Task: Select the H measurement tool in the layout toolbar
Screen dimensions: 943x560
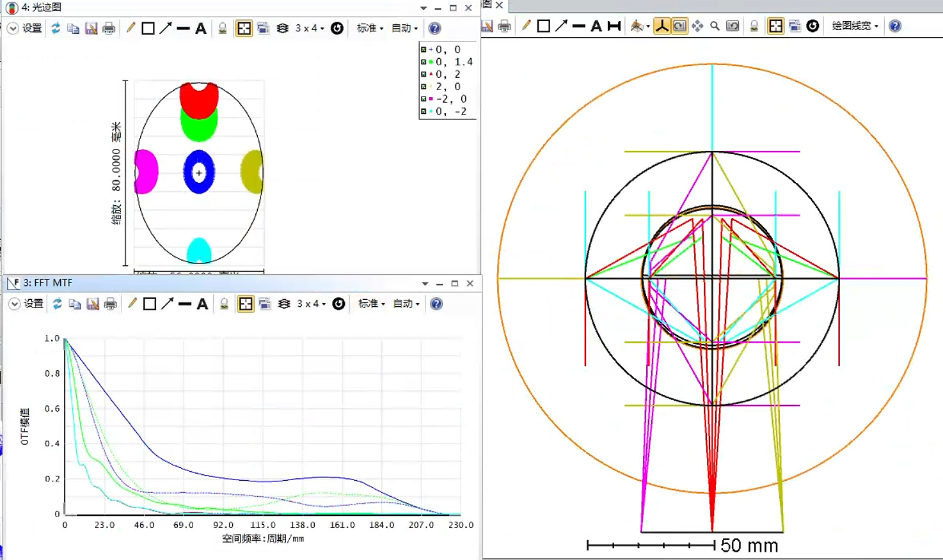Action: pos(614,26)
